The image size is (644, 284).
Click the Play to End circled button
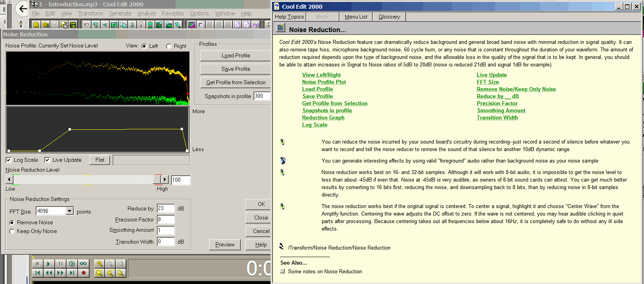click(x=72, y=263)
